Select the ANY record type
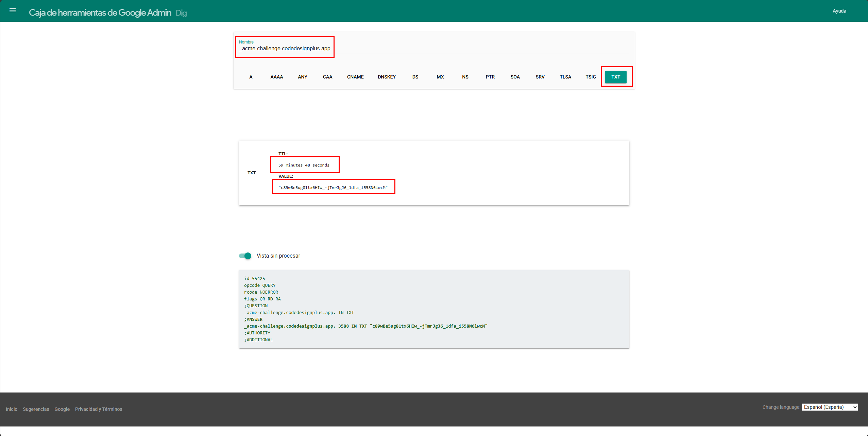 303,77
